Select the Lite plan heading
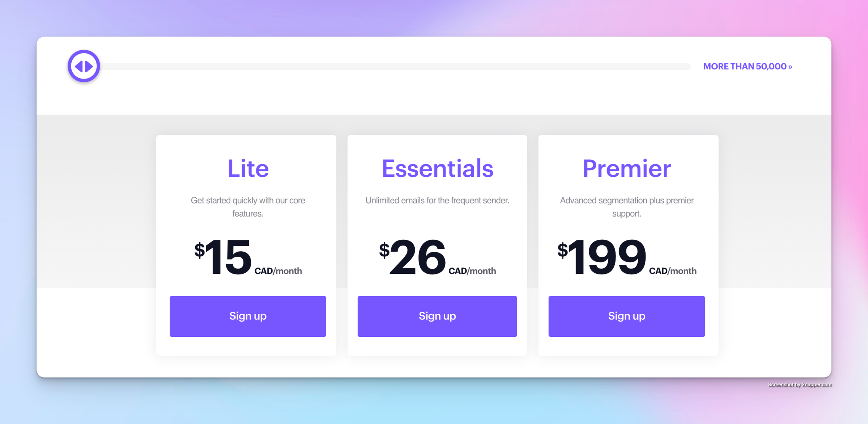Image resolution: width=868 pixels, height=424 pixels. tap(248, 169)
